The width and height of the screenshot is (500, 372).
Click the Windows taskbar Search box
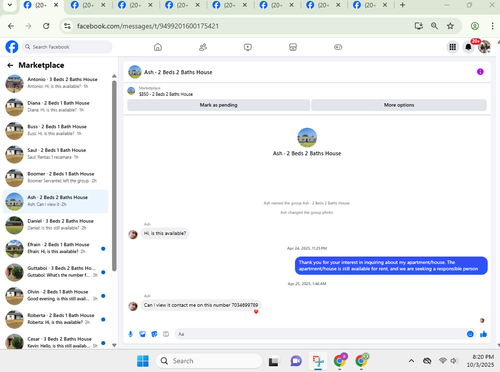pyautogui.click(x=209, y=361)
